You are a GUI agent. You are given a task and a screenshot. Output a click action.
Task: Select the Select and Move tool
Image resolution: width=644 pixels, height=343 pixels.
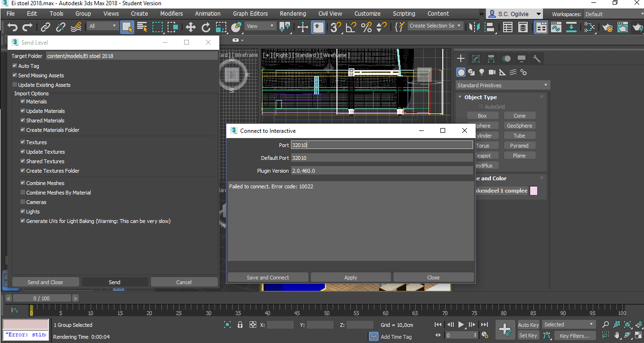190,27
